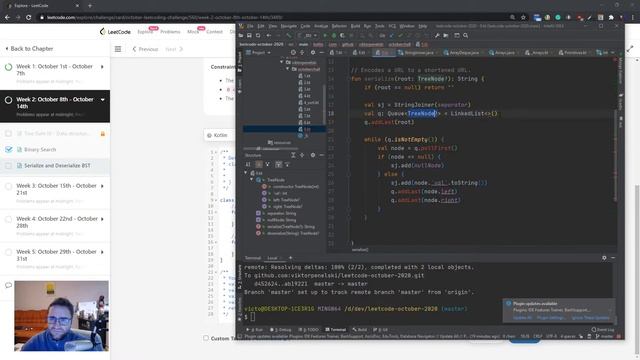Click the IntelliJ back navigation arrow

click(269, 36)
